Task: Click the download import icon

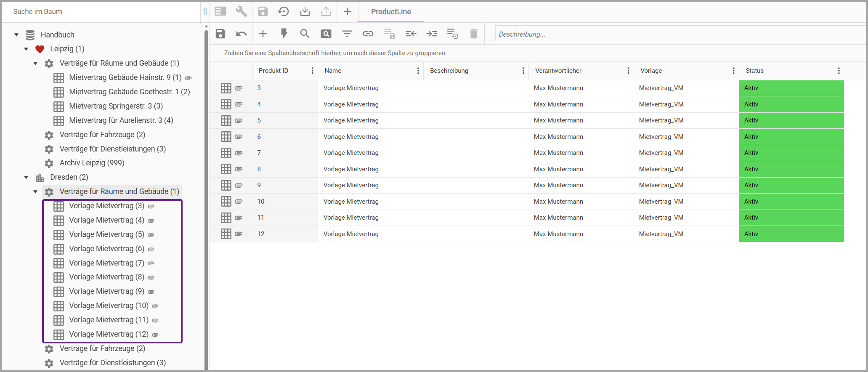Action: click(305, 11)
